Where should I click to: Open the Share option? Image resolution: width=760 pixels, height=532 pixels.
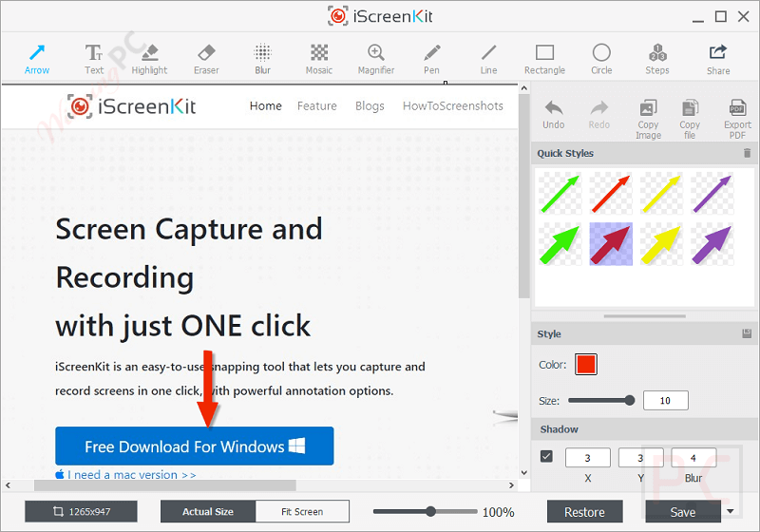click(718, 60)
